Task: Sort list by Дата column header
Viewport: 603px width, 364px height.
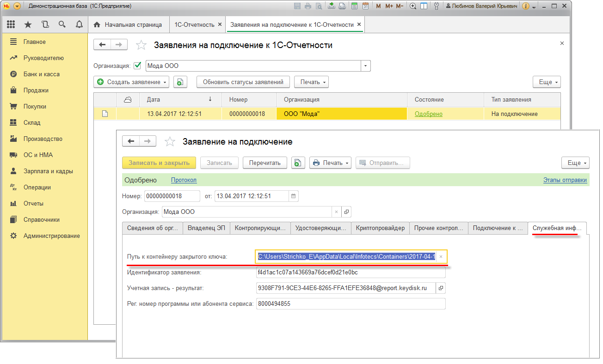Action: (180, 100)
